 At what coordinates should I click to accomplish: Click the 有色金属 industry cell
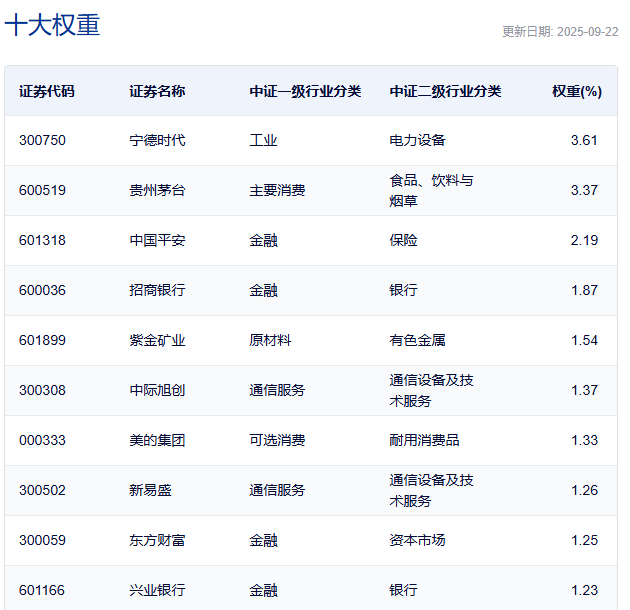417,340
